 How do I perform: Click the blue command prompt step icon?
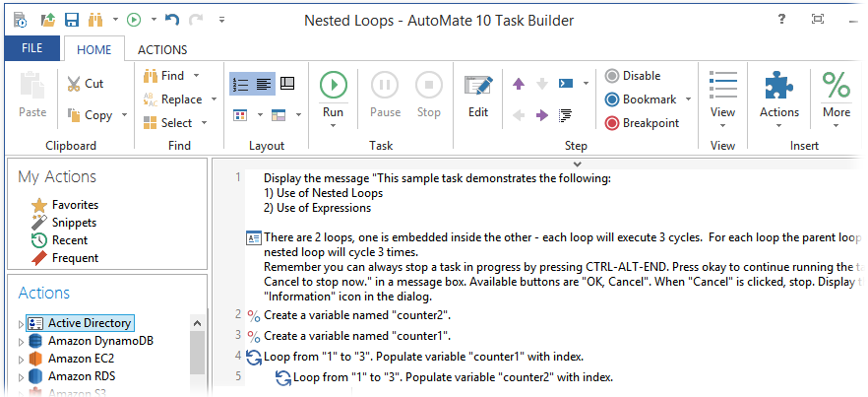point(566,84)
